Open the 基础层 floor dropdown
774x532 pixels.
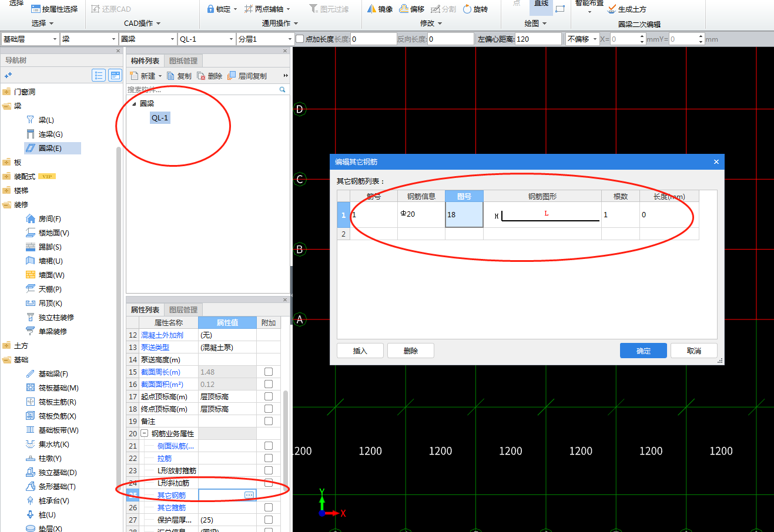(x=30, y=39)
